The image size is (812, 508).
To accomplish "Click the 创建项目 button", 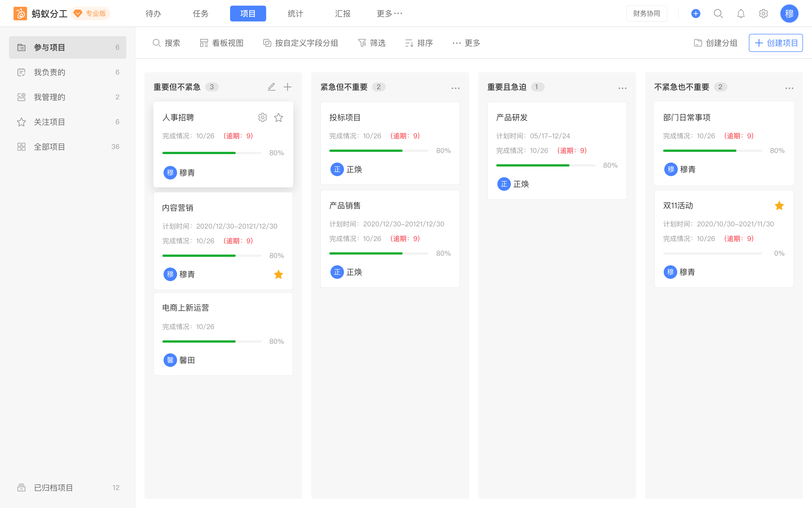I will (x=776, y=43).
